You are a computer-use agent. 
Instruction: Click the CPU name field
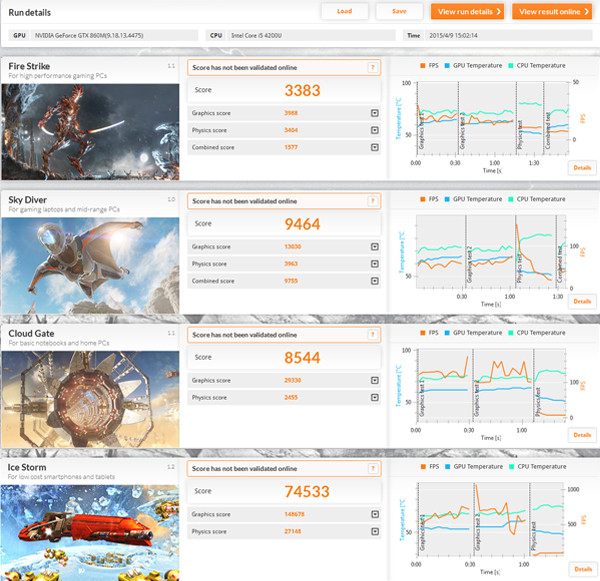point(311,35)
